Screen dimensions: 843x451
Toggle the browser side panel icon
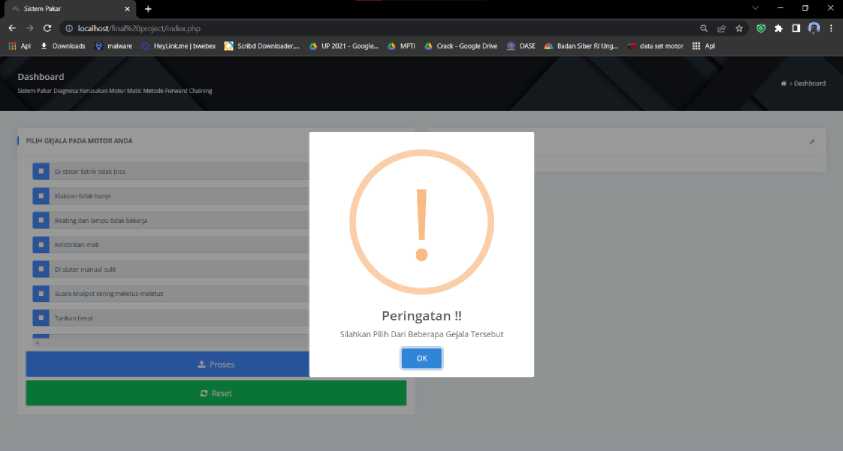tap(796, 28)
